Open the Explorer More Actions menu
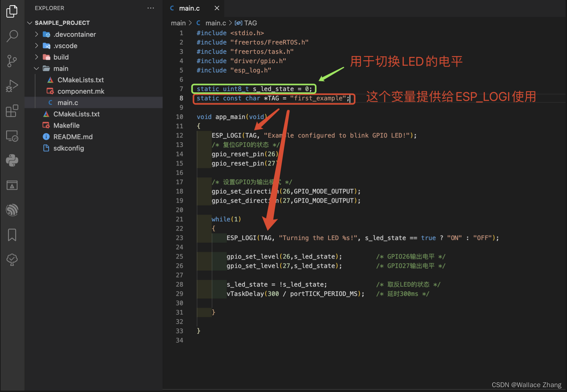Image resolution: width=567 pixels, height=392 pixels. (151, 8)
